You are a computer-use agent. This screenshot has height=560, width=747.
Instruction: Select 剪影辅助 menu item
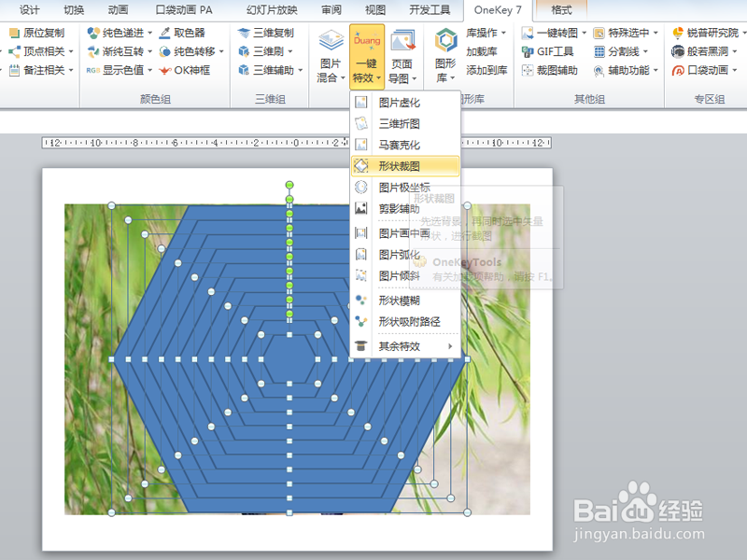pyautogui.click(x=405, y=208)
